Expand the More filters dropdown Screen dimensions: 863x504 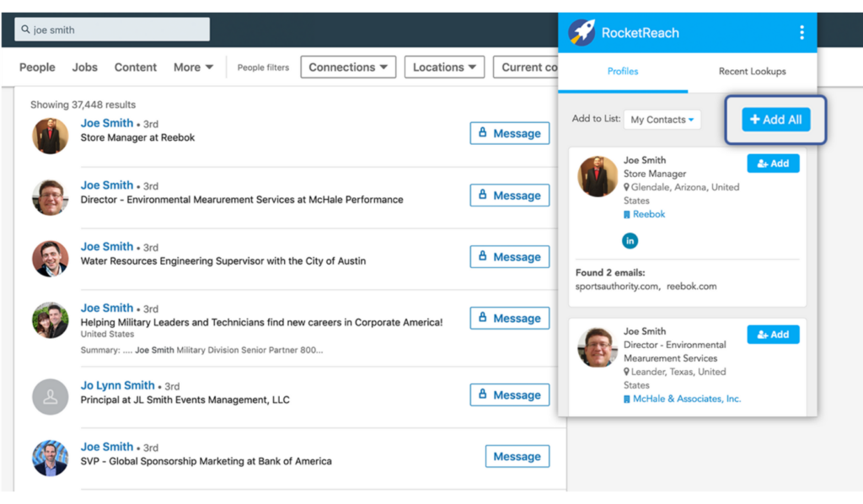click(193, 67)
